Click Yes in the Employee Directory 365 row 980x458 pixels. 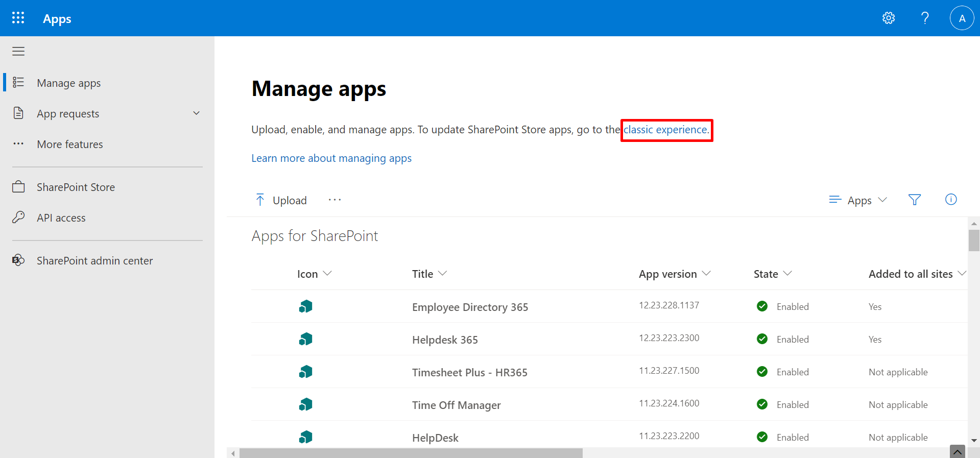(x=875, y=306)
